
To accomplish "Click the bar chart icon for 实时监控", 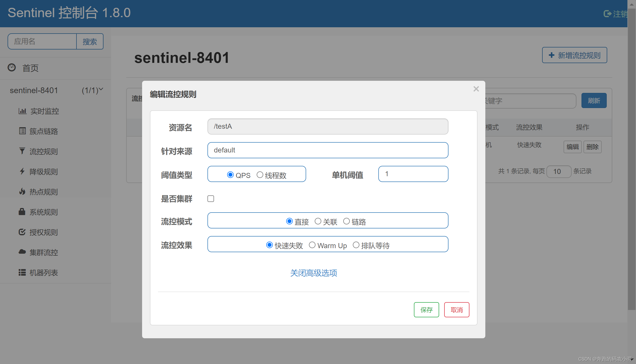I will pos(22,111).
